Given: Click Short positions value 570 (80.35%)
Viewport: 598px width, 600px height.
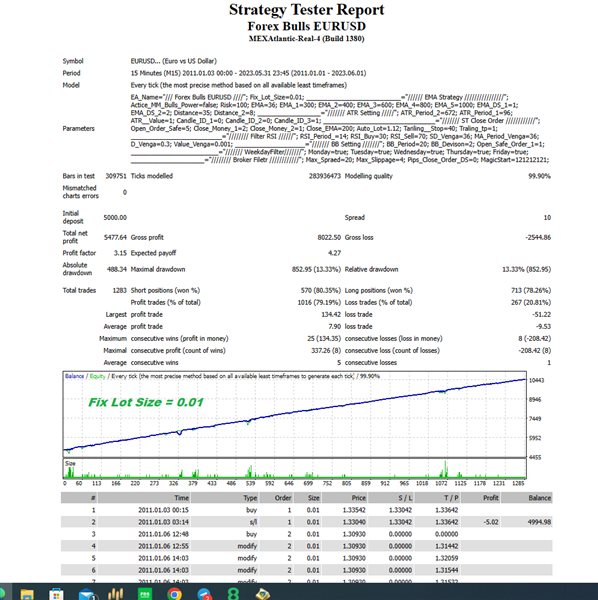Looking at the screenshot, I should 321,290.
